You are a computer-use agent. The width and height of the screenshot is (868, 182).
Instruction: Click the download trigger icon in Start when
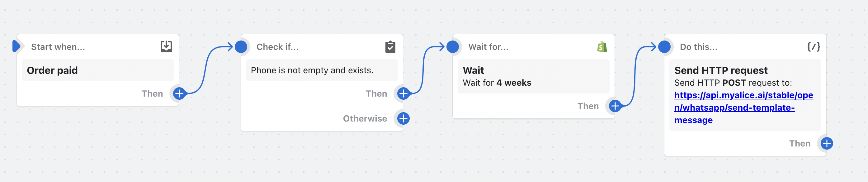click(166, 46)
